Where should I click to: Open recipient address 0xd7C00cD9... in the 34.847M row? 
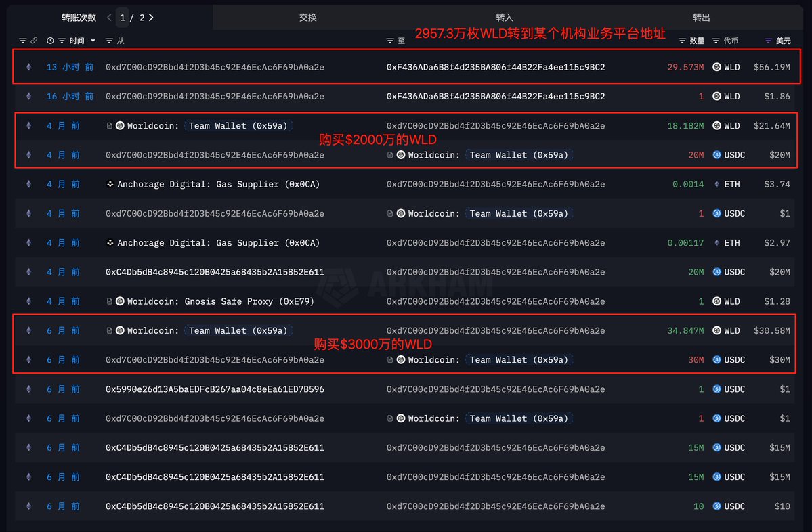(x=496, y=331)
